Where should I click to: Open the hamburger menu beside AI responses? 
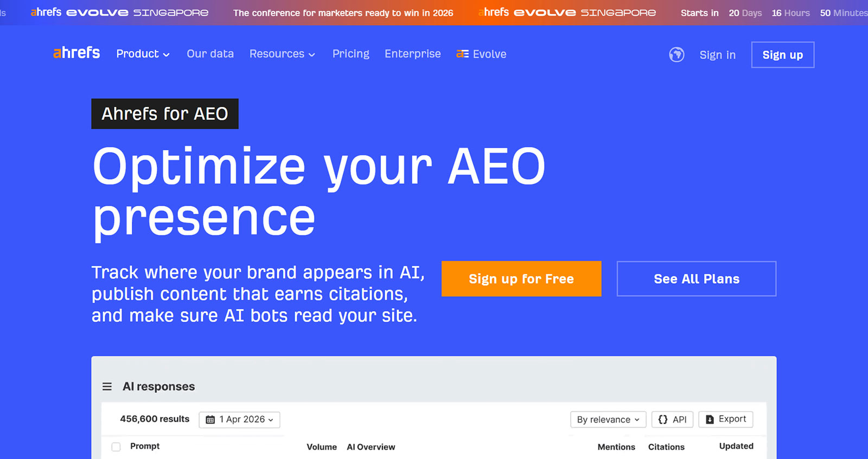[107, 387]
